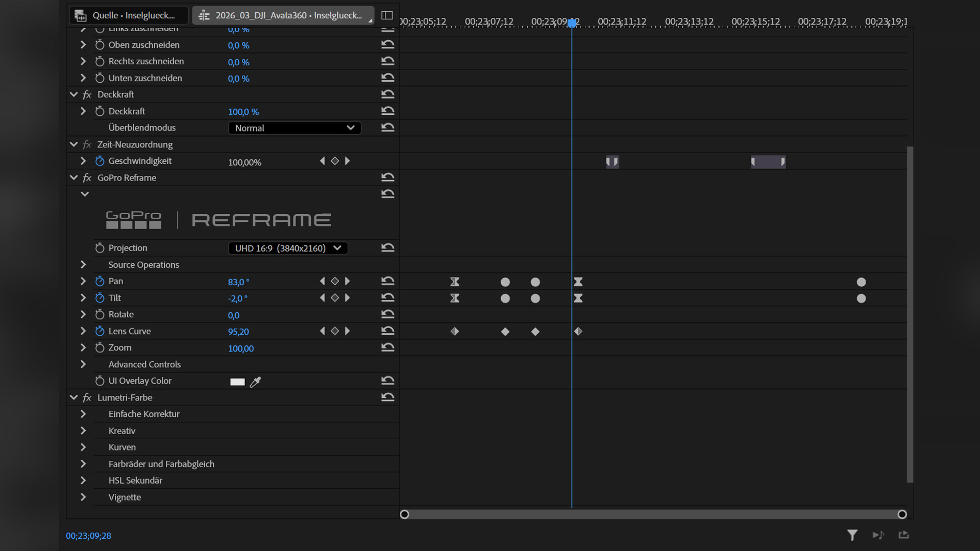Go to next Pan keyframe

tap(348, 281)
